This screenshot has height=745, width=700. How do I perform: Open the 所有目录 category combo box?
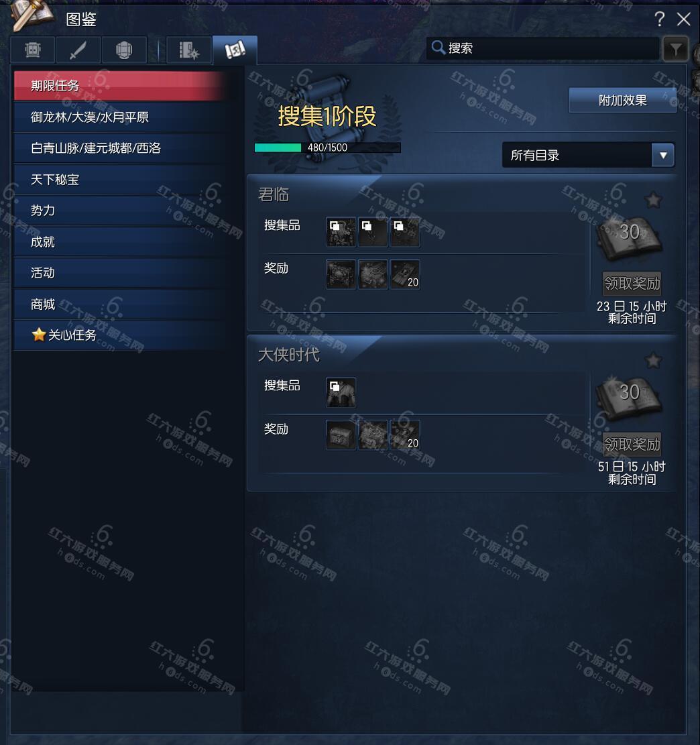tap(588, 155)
